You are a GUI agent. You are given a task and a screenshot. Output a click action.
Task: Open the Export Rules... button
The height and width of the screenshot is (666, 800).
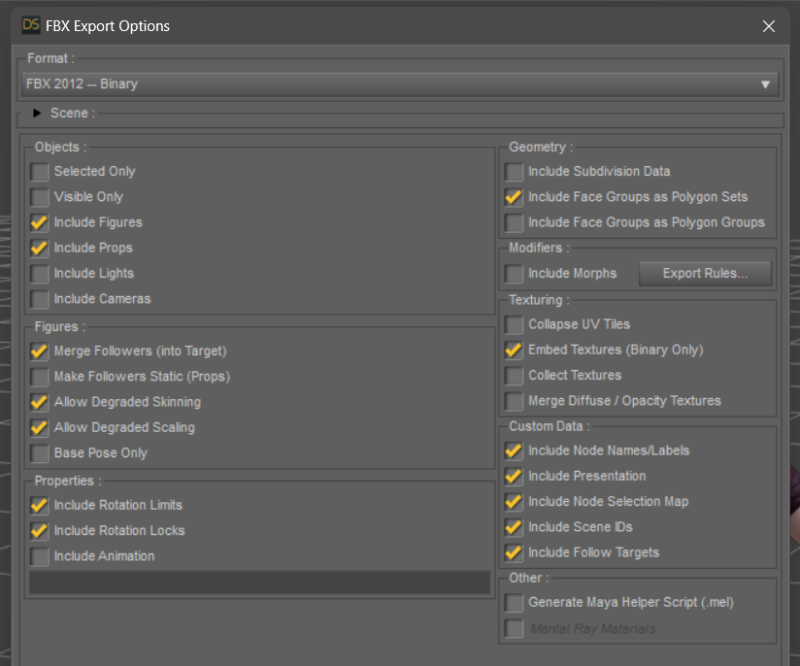coord(704,273)
